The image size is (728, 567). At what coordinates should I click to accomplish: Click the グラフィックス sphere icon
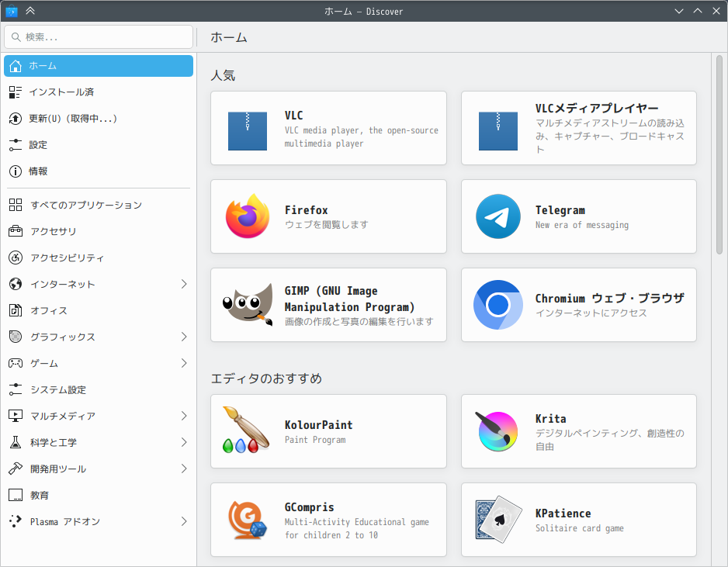[16, 337]
